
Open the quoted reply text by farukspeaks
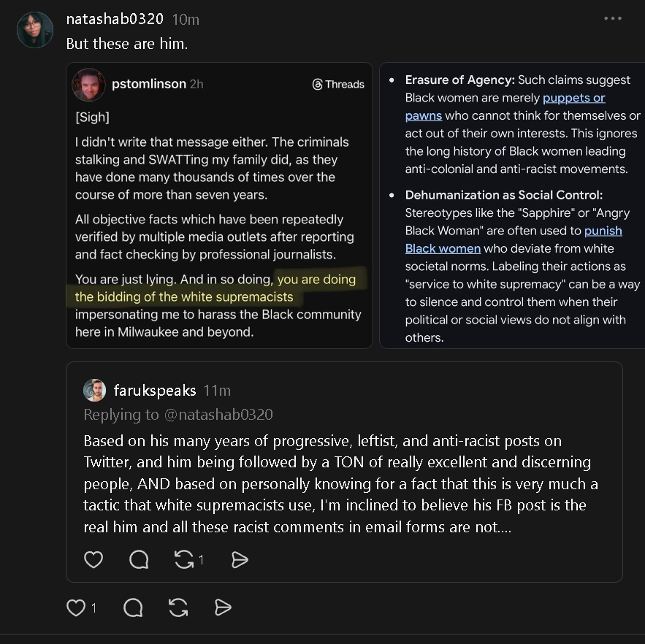tap(340, 483)
